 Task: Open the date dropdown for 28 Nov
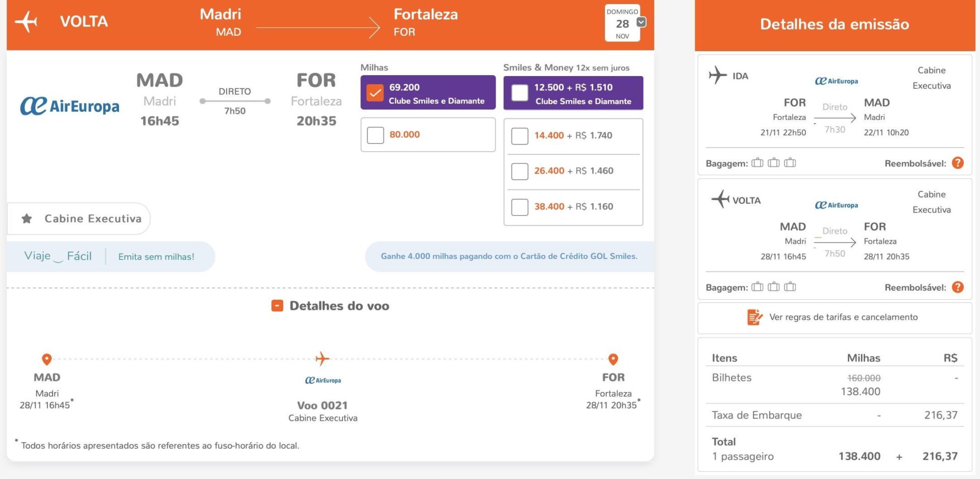coord(642,22)
